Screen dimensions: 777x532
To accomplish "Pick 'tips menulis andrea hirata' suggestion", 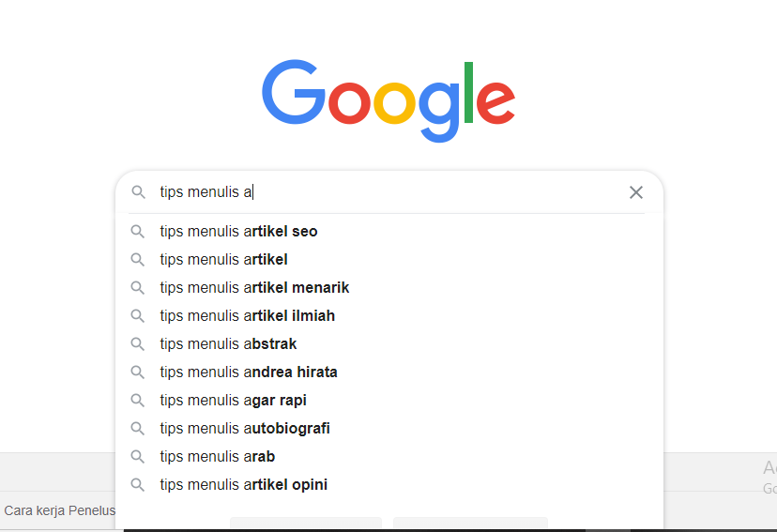I will pyautogui.click(x=389, y=372).
